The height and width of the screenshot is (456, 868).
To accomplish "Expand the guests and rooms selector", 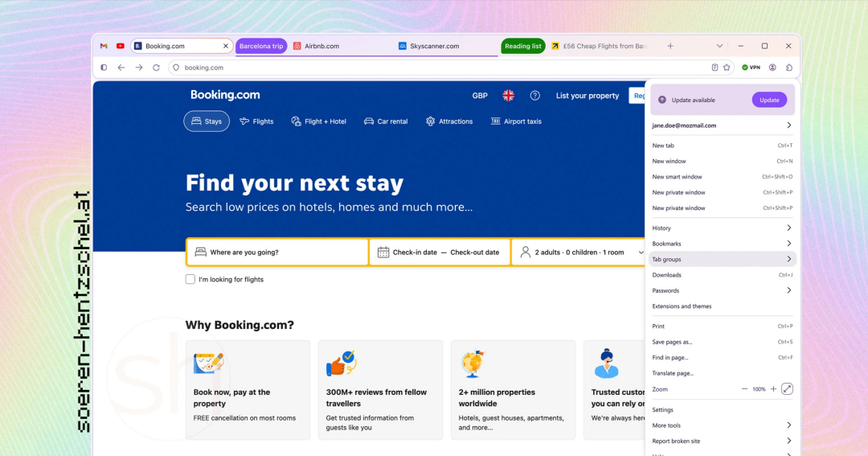I will coord(579,252).
